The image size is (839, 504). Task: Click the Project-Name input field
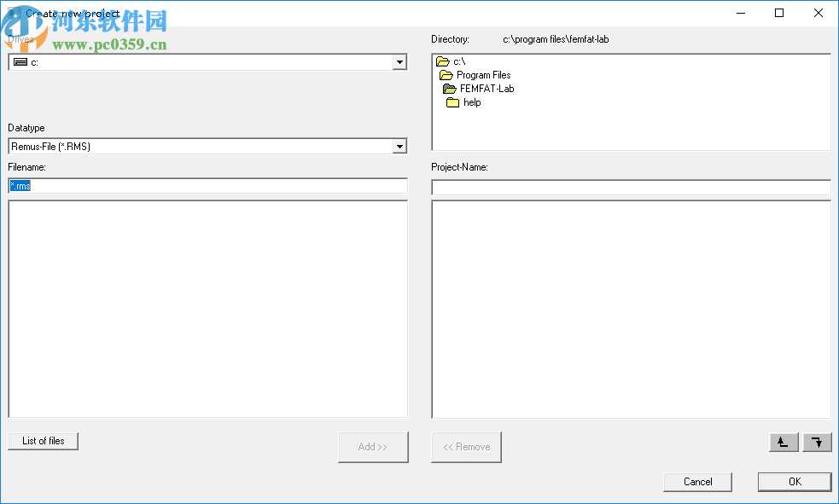tap(631, 187)
